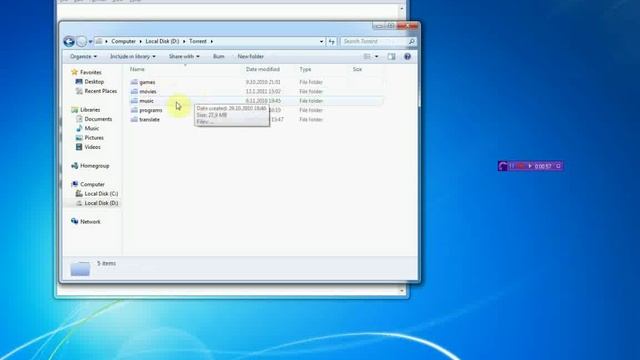This screenshot has height=360, width=640.
Task: Click the Homegroup icon in sidebar
Action: pos(74,166)
